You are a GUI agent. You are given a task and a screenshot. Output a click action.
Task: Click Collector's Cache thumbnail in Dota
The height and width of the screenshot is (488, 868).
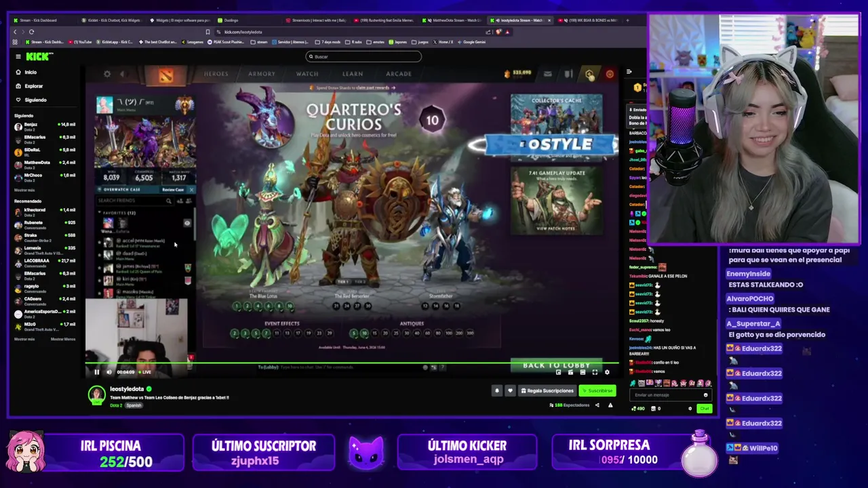[x=556, y=127]
